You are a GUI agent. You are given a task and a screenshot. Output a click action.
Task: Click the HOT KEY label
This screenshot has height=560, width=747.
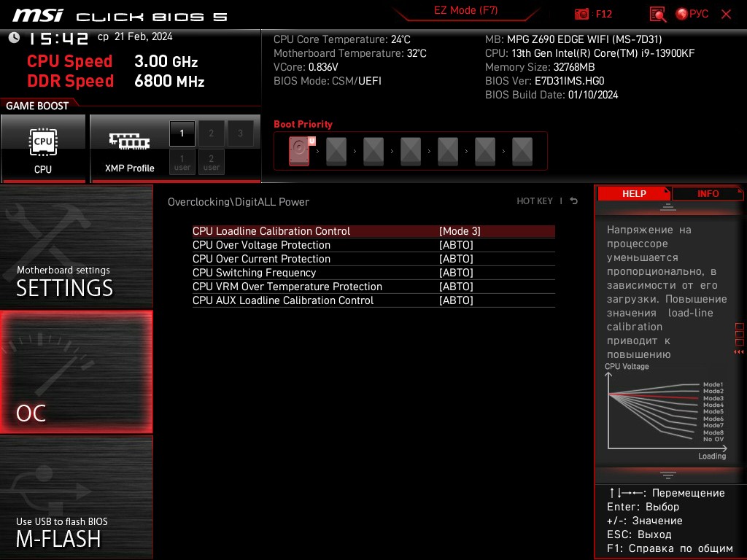tap(535, 201)
